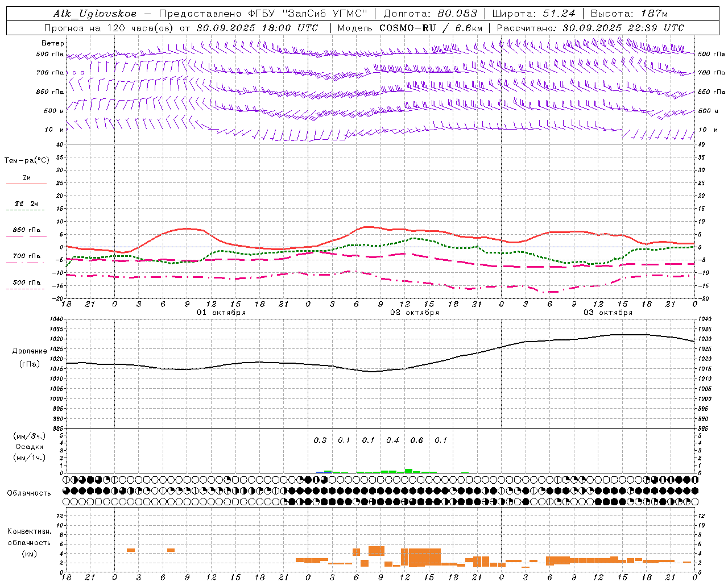Click the '03 октября' date label
Screen dimensions: 728x582
click(608, 313)
